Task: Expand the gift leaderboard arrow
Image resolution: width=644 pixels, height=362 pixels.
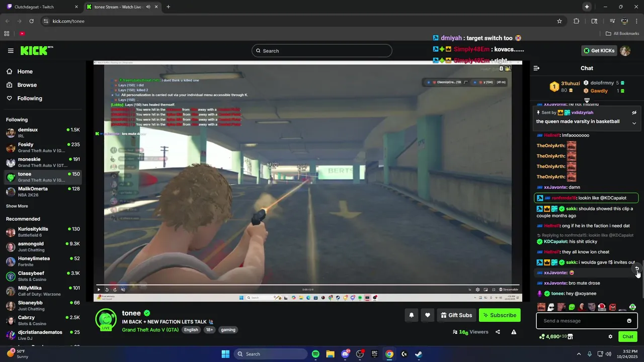Action: [587, 101]
